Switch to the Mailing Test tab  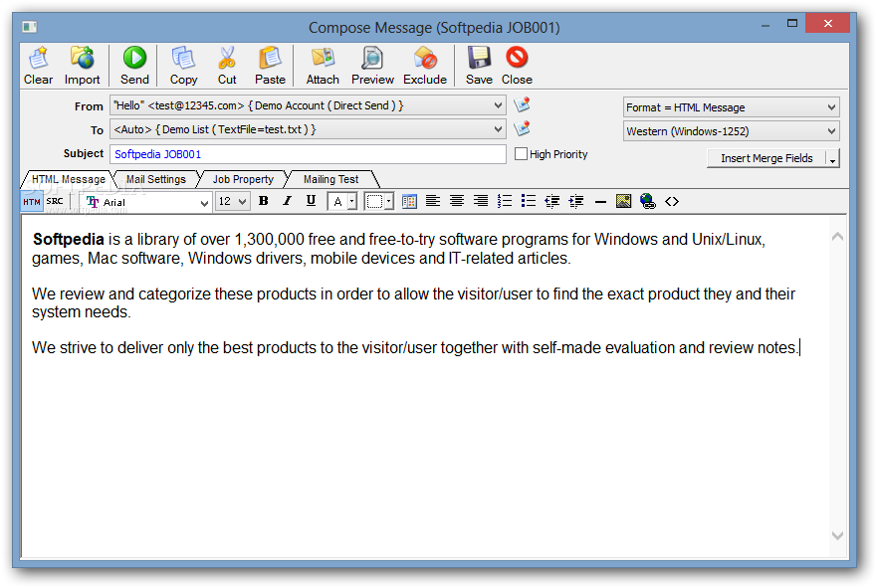[331, 179]
